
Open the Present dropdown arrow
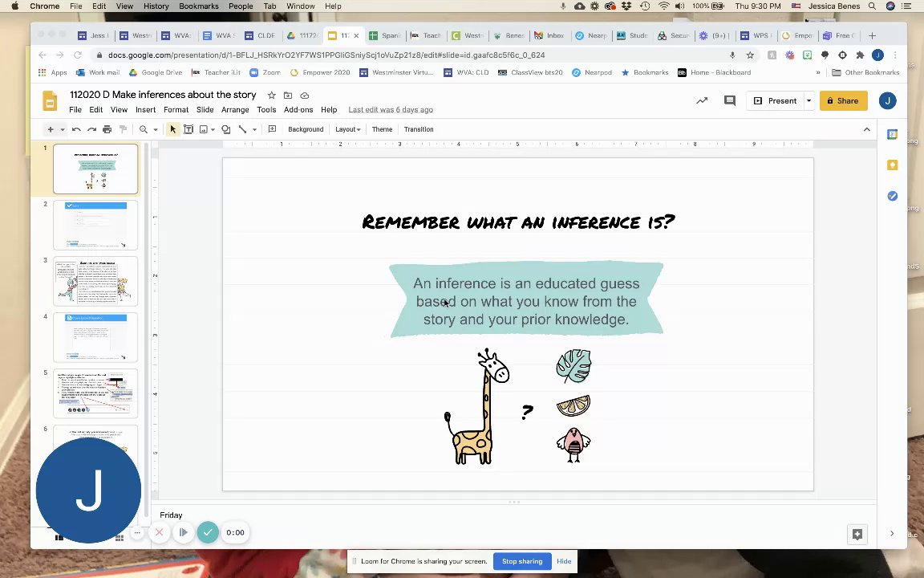pos(808,101)
